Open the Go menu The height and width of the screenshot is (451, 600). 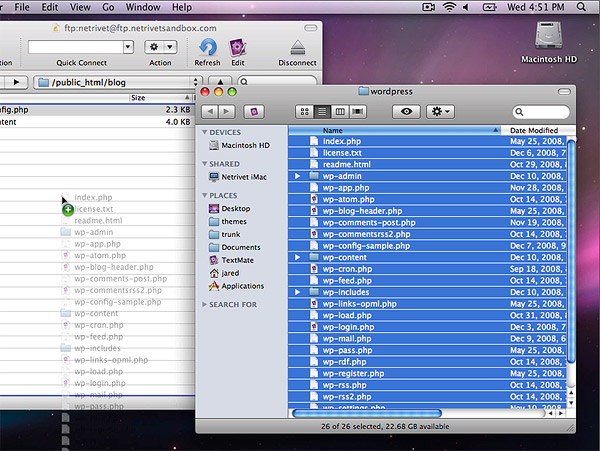(108, 7)
